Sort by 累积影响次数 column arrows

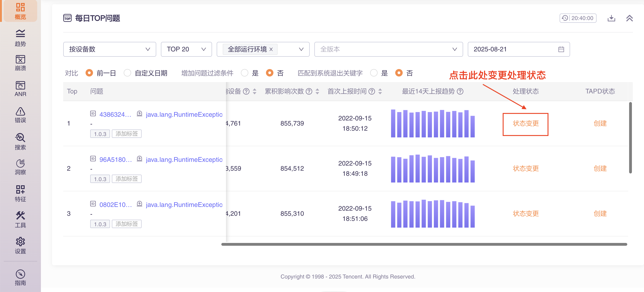pyautogui.click(x=317, y=92)
